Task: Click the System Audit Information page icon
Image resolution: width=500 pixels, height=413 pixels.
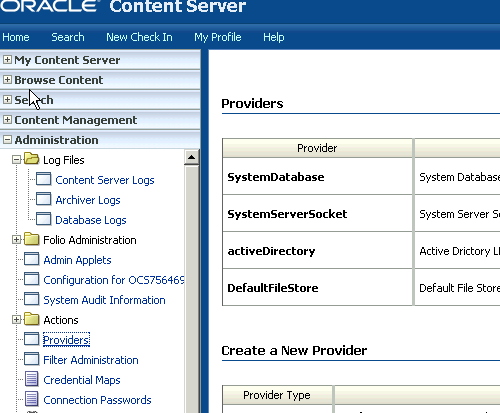Action: 31,299
